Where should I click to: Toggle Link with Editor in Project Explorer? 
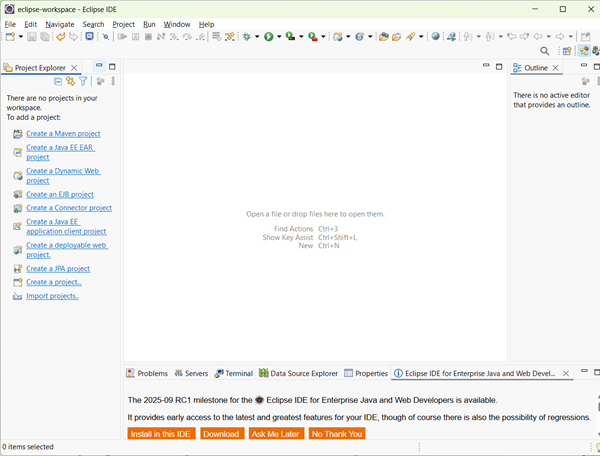click(x=70, y=81)
